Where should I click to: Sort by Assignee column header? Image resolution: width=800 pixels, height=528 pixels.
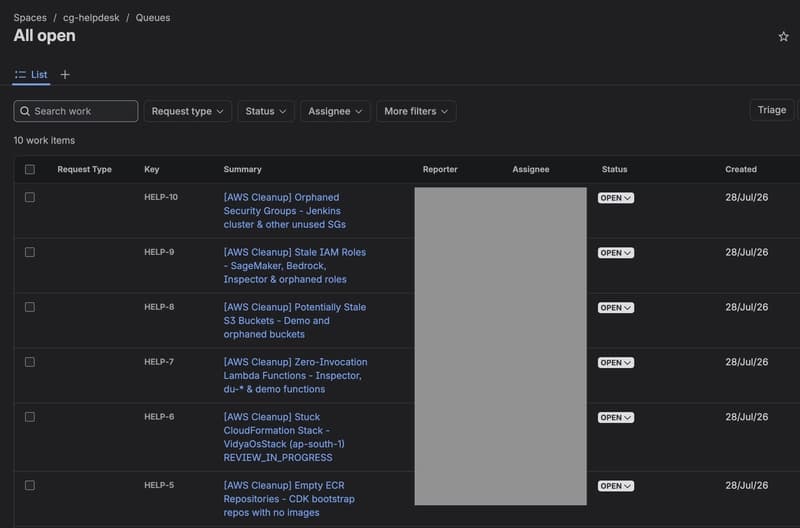click(x=531, y=169)
